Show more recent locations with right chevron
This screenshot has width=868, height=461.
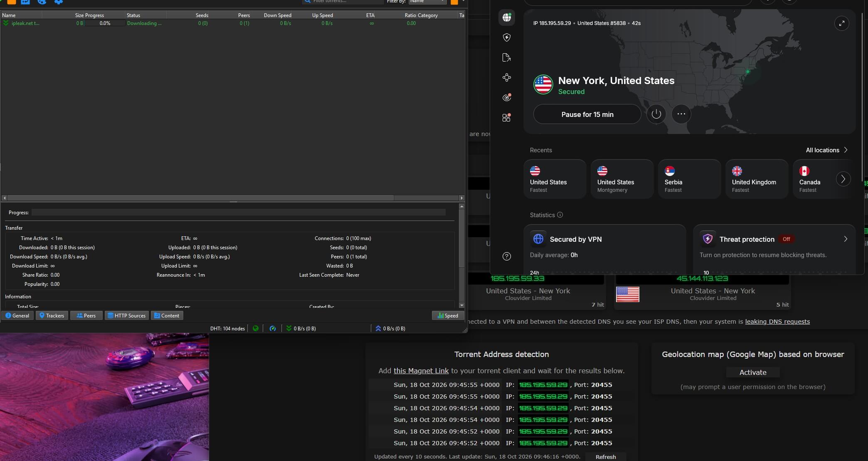click(x=843, y=179)
